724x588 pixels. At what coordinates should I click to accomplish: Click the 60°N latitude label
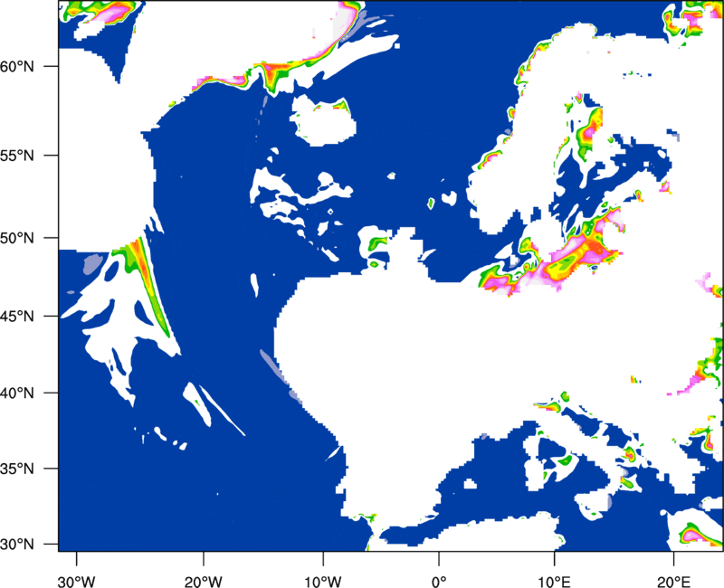(17, 66)
